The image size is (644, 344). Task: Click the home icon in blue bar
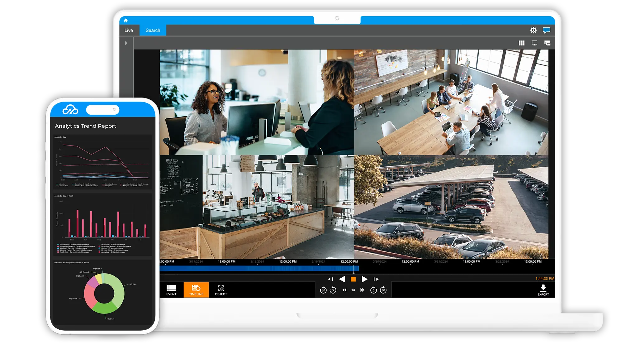point(126,21)
